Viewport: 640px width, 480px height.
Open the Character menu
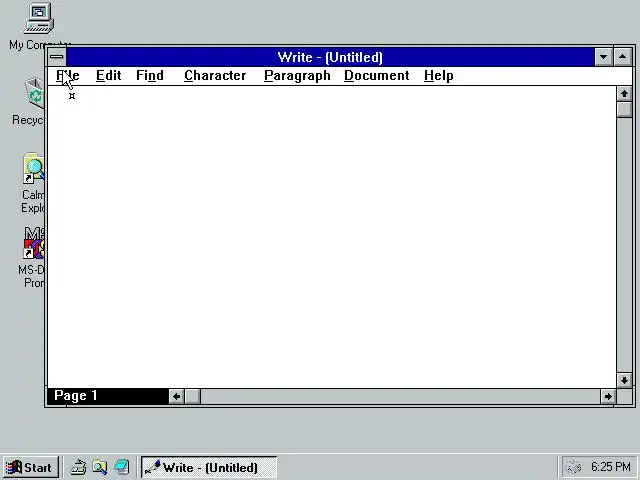pyautogui.click(x=215, y=76)
